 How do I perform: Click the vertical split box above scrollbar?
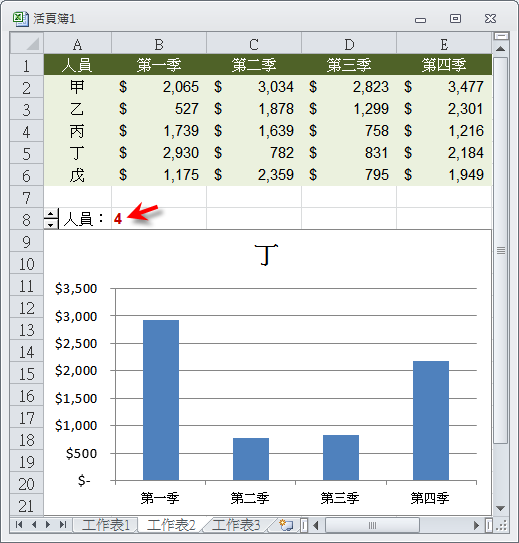pyautogui.click(x=501, y=36)
